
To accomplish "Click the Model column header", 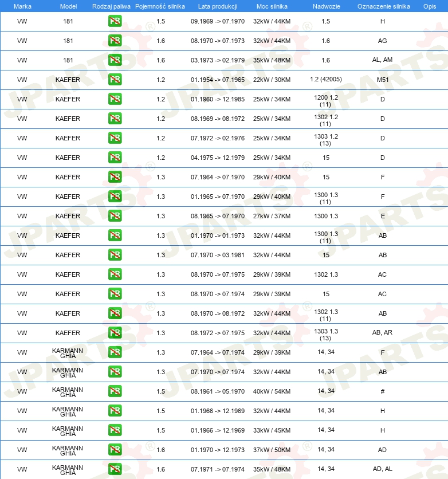I will pyautogui.click(x=68, y=6).
